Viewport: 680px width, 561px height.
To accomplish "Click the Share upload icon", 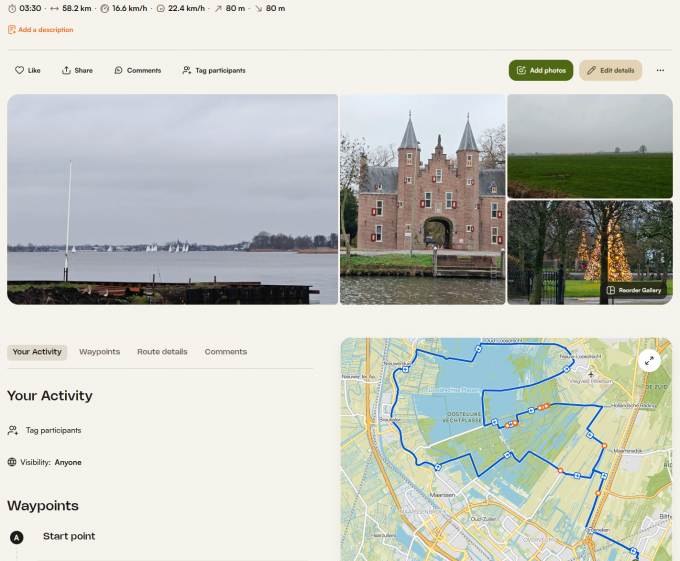I will 66,71.
